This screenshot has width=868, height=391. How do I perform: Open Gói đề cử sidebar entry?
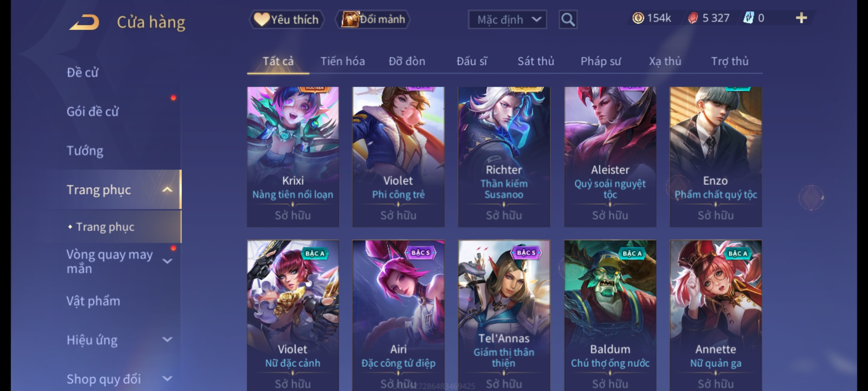point(93,112)
